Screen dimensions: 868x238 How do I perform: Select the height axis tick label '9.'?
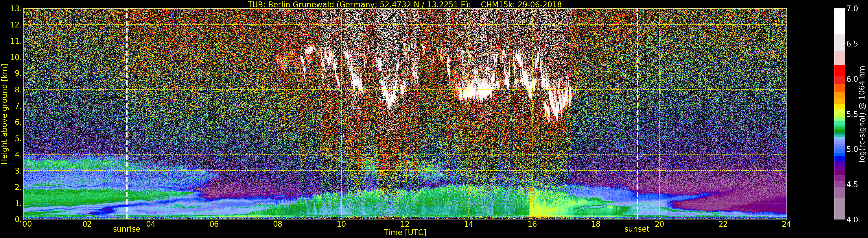[18, 74]
